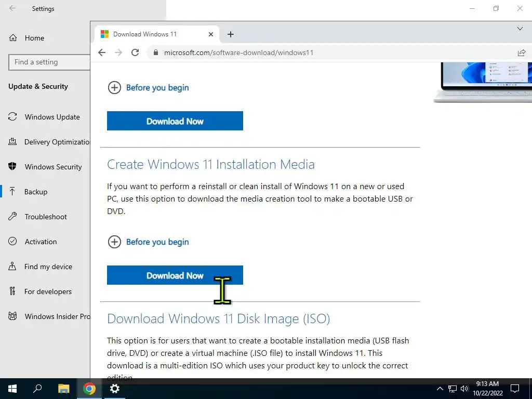Select the Download Windows 11 tab
The image size is (532, 399).
[x=156, y=34]
